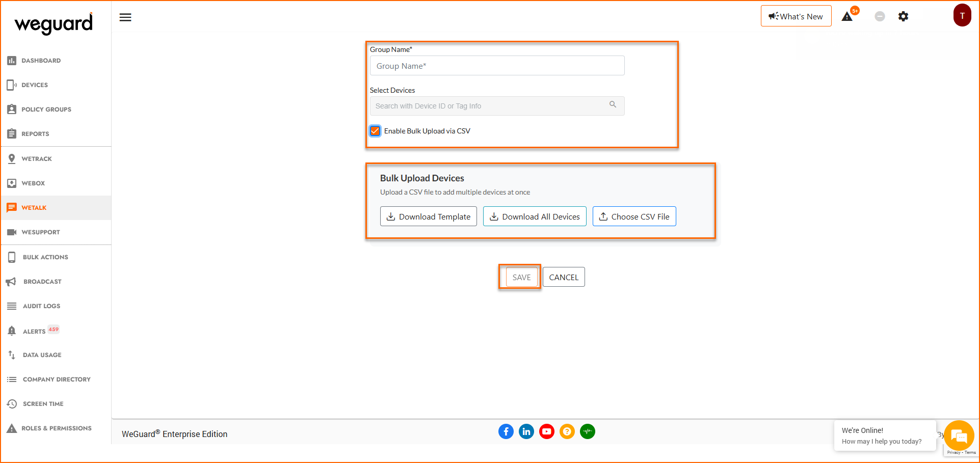980x463 pixels.
Task: Go to Policy Groups in sidebar
Action: (46, 110)
